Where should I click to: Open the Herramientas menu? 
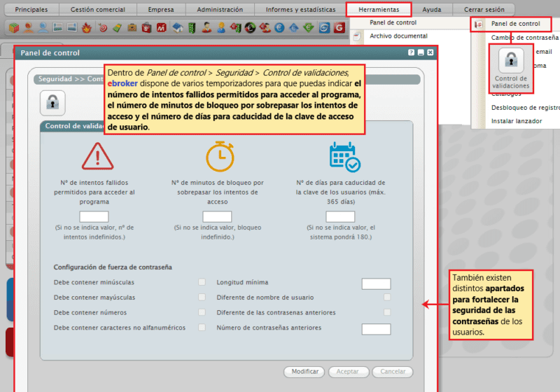379,10
